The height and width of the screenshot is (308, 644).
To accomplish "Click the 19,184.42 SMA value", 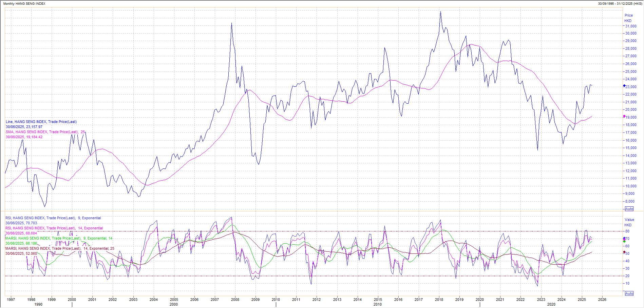I will pos(34,137).
